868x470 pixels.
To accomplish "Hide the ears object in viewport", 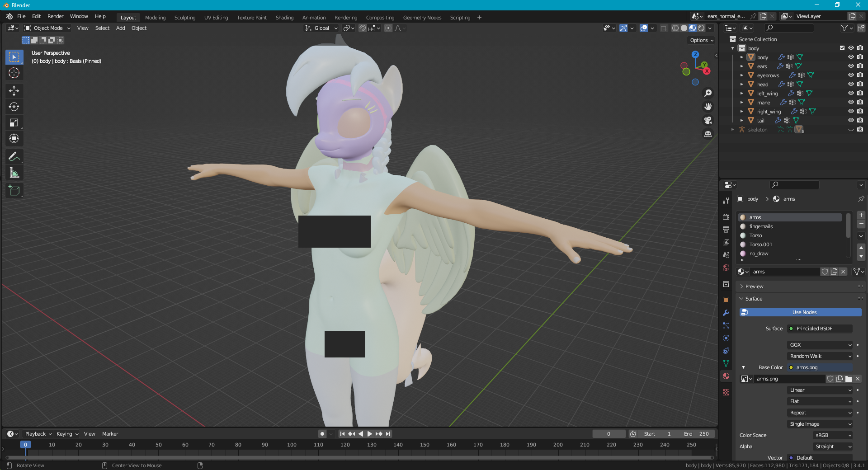I will click(x=851, y=66).
